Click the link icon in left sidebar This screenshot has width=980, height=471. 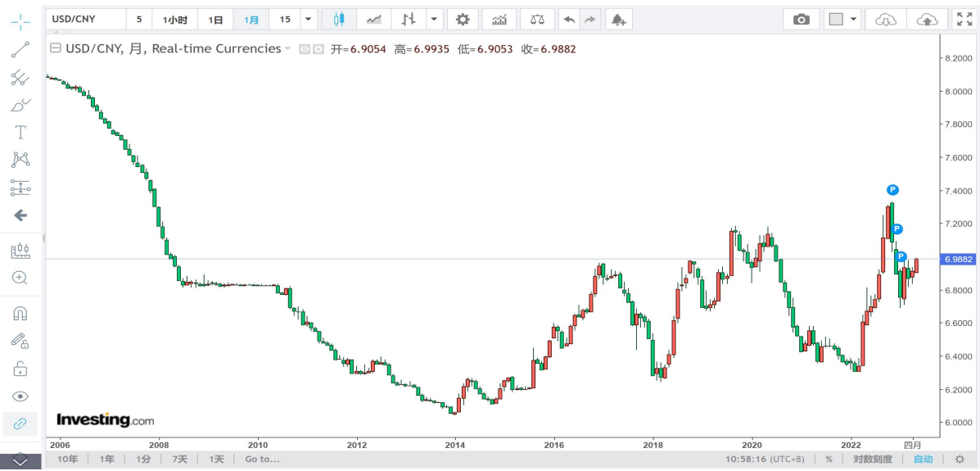coord(20,423)
